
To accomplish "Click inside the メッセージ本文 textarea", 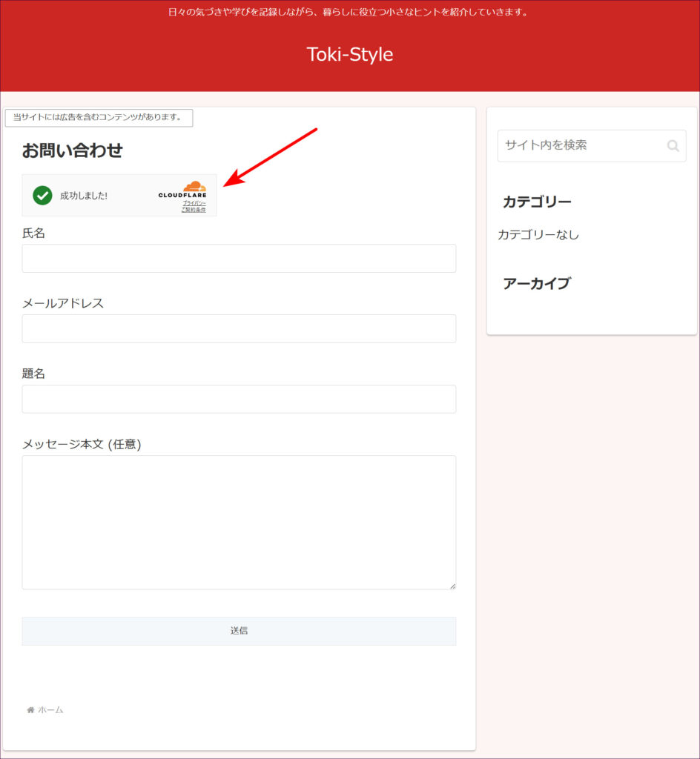I will pos(239,522).
